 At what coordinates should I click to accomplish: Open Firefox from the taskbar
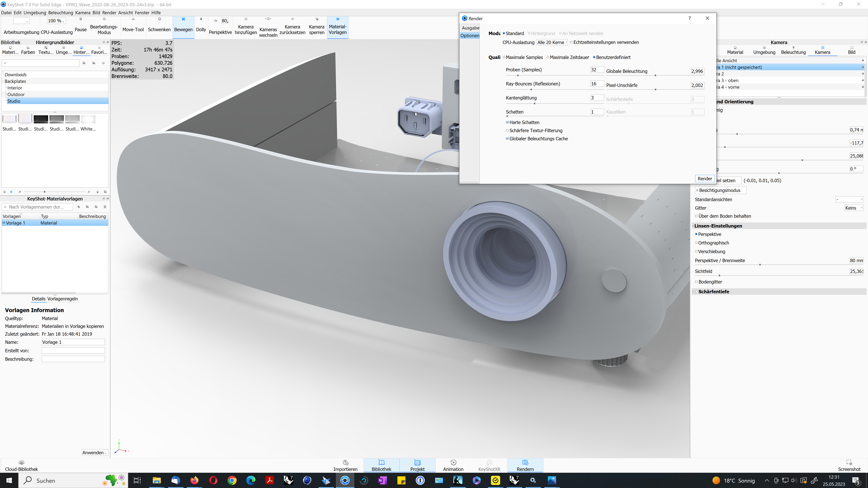[194, 480]
